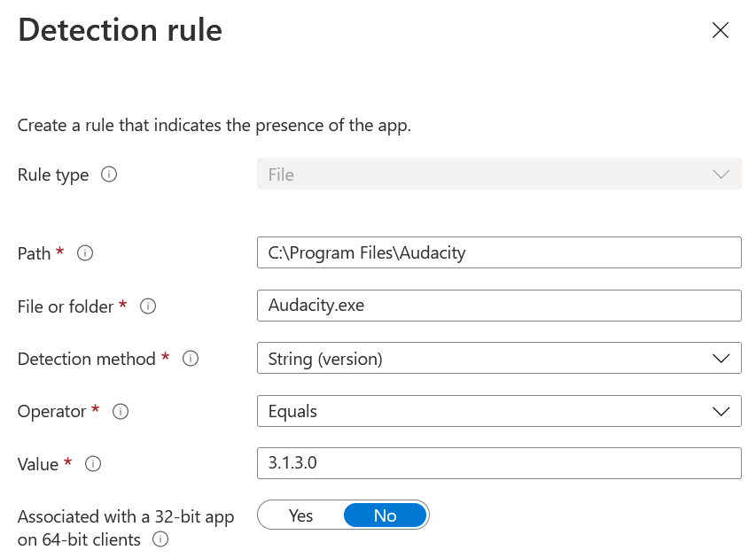Click the Value input field
The height and width of the screenshot is (558, 756).
tap(498, 464)
